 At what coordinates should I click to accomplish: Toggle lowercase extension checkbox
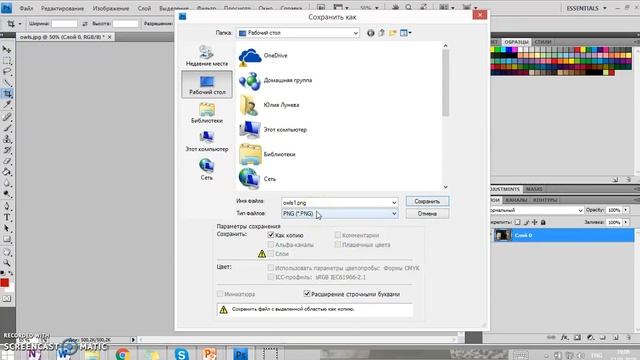click(x=307, y=294)
